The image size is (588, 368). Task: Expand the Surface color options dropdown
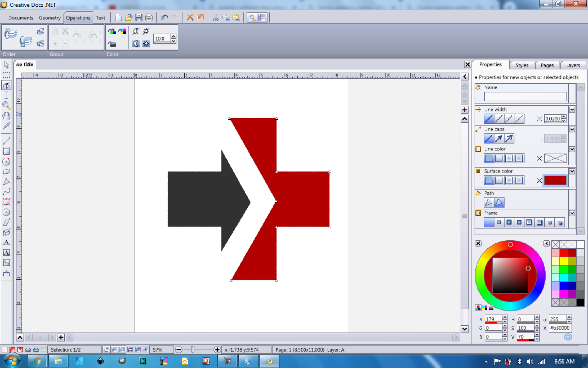572,171
